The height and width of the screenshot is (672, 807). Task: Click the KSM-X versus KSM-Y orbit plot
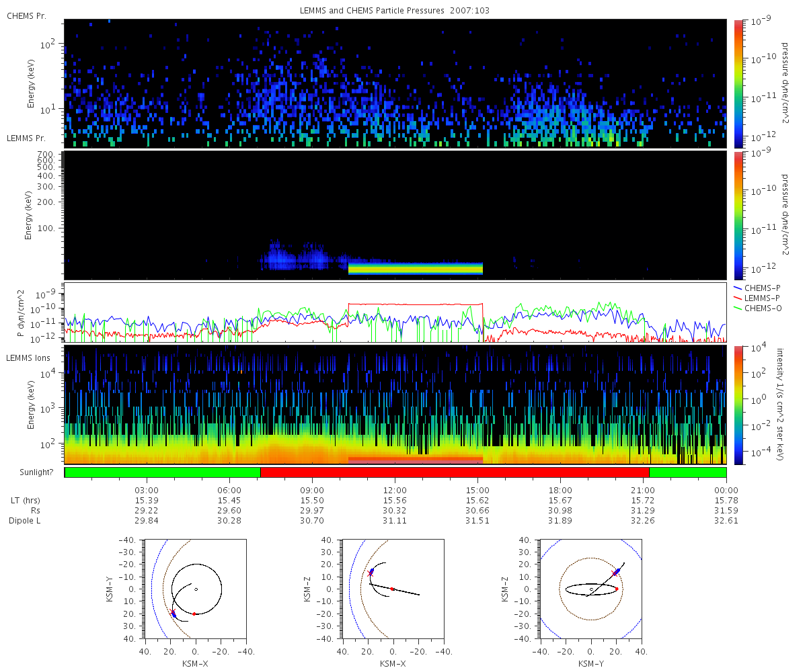click(195, 589)
